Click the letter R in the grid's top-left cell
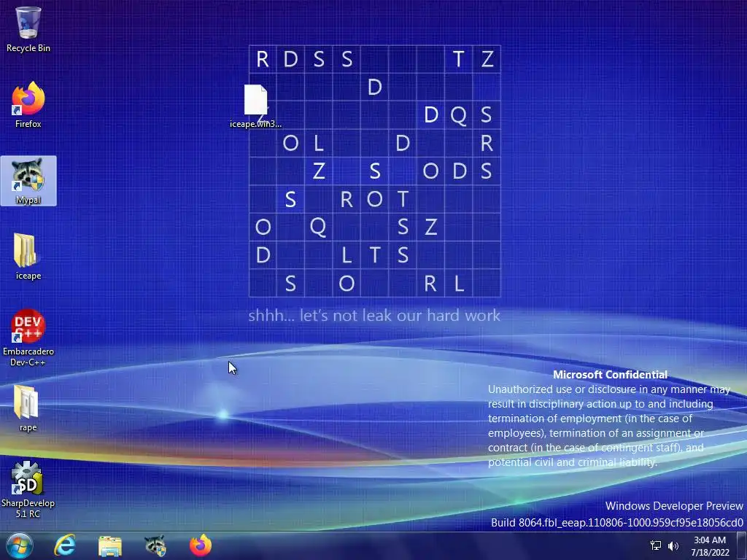747x560 pixels. [263, 59]
